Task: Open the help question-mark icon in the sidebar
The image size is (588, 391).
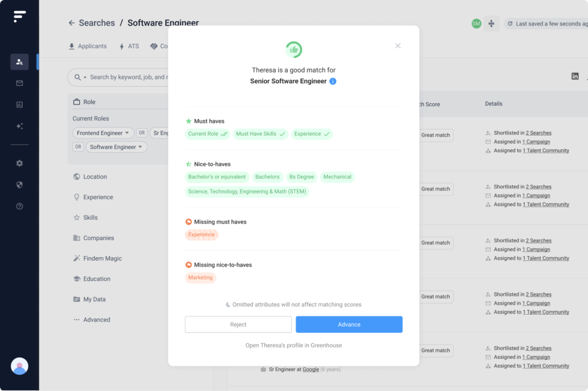Action: coord(20,206)
